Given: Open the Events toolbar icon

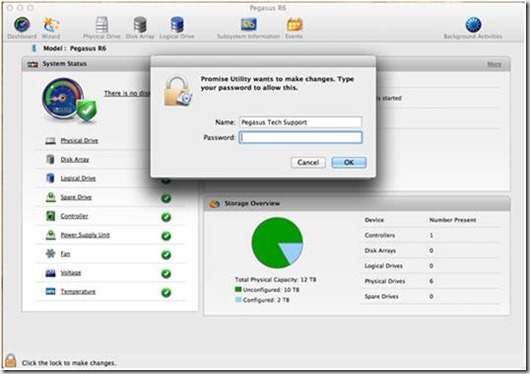Looking at the screenshot, I should pos(294,24).
